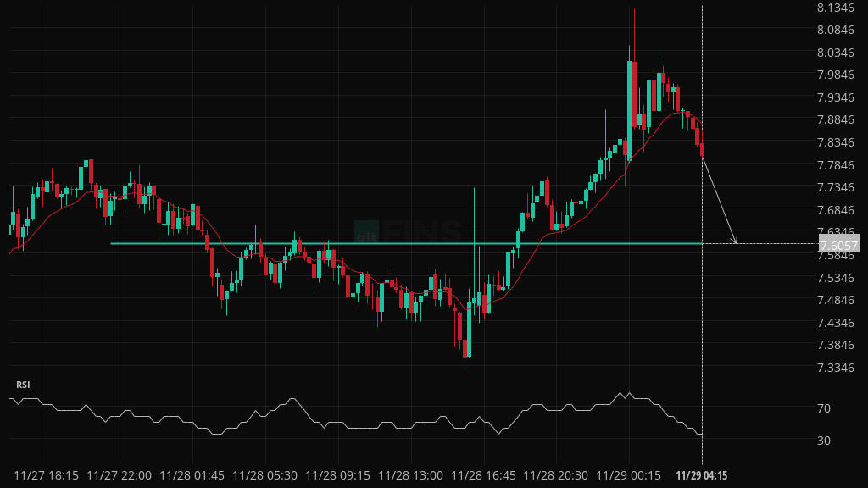Viewport: 868px width, 488px height.
Task: Click the 11/28 16:45 time axis label
Action: (x=483, y=475)
